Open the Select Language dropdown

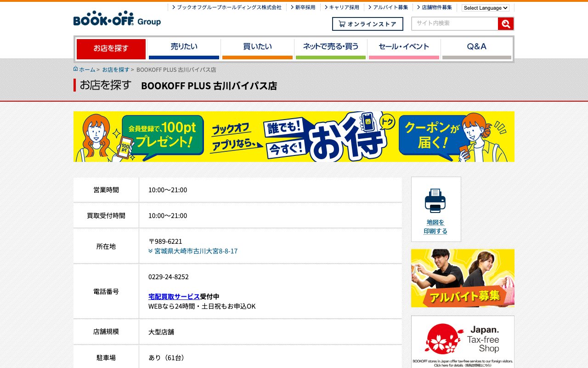486,8
